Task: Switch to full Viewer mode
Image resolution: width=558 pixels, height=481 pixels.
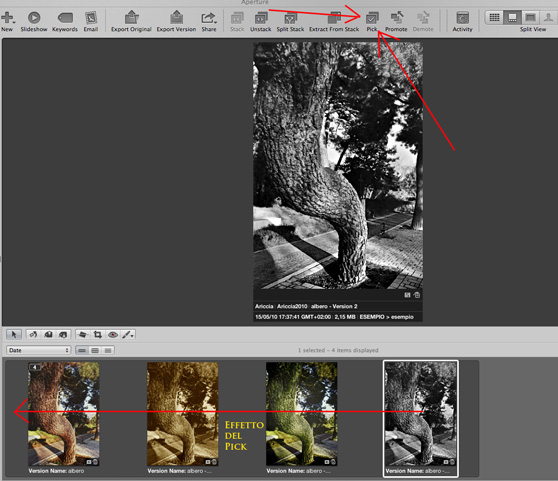Action: [531, 17]
